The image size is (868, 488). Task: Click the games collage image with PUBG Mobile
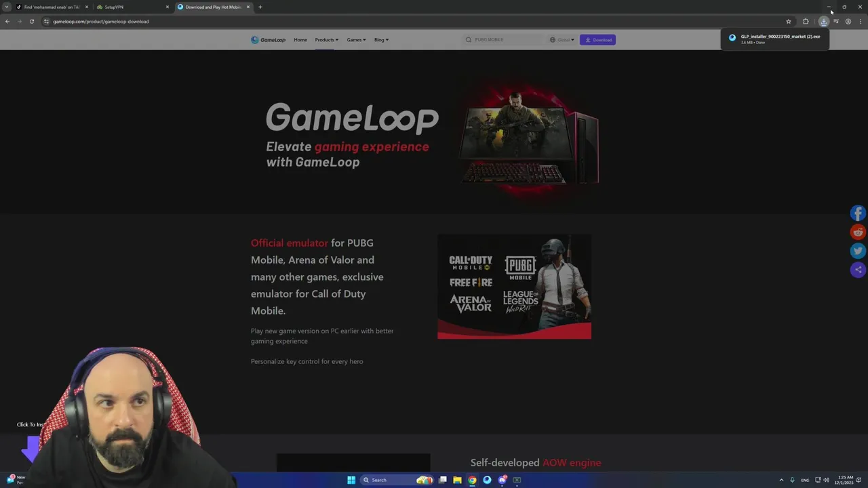514,287
